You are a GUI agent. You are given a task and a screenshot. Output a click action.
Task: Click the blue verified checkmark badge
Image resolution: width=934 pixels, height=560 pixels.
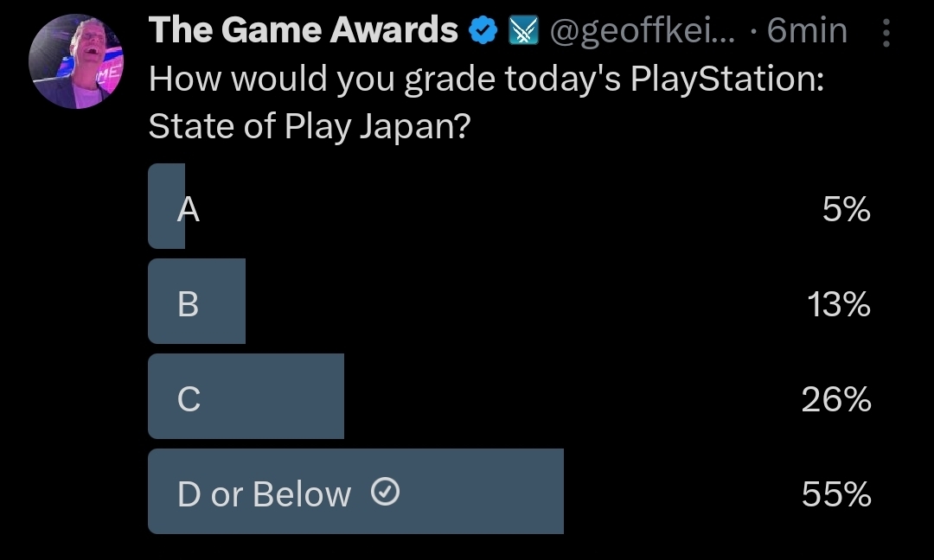[x=483, y=32]
